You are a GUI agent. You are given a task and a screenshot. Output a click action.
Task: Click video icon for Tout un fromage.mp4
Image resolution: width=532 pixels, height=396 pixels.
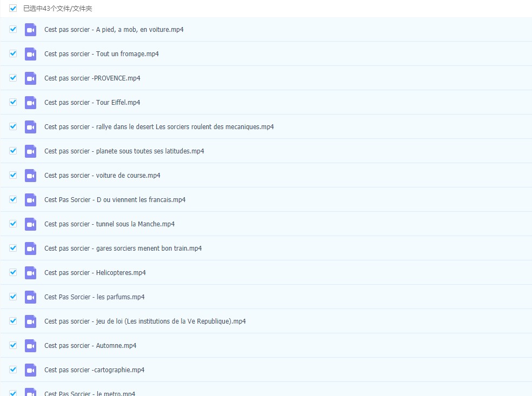31,54
